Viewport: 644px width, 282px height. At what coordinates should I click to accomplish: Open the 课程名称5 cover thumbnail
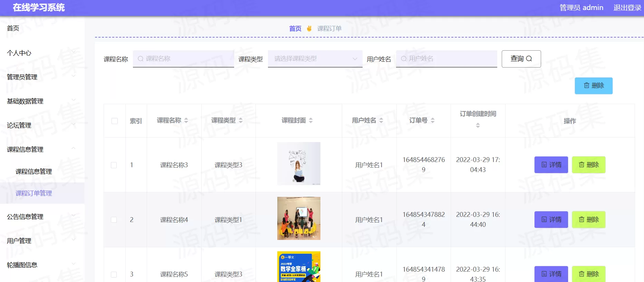point(299,267)
